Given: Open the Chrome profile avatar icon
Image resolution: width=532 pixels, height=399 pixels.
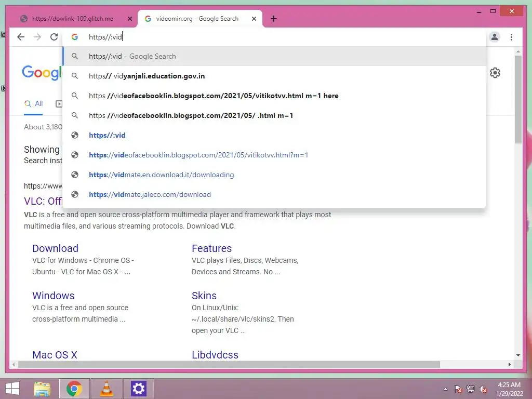Looking at the screenshot, I should coord(495,37).
